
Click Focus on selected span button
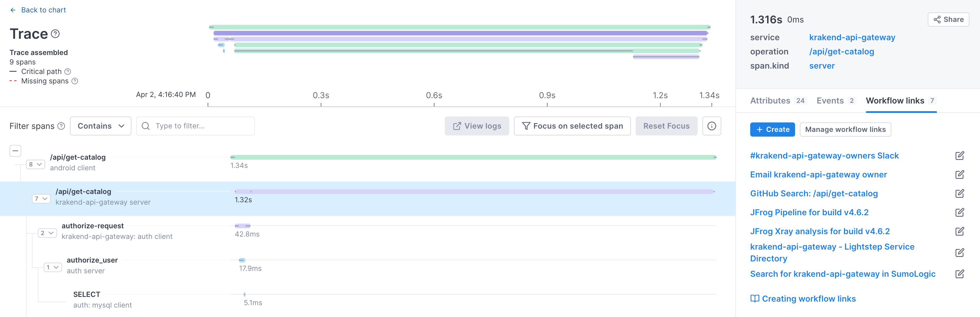[572, 126]
